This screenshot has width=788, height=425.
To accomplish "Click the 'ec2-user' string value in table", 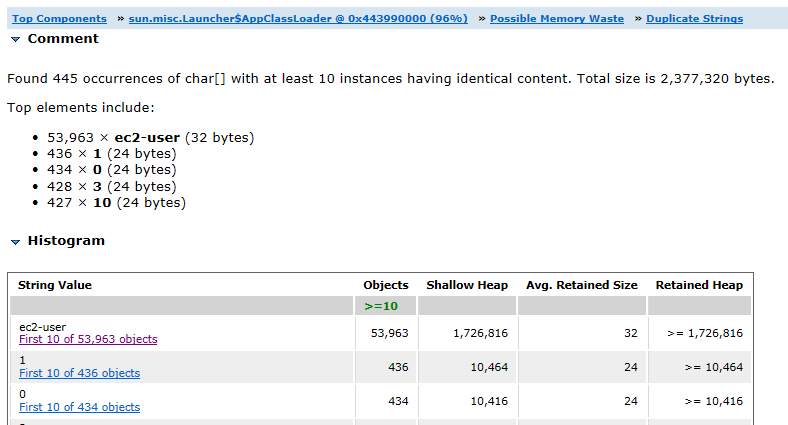I will [43, 327].
